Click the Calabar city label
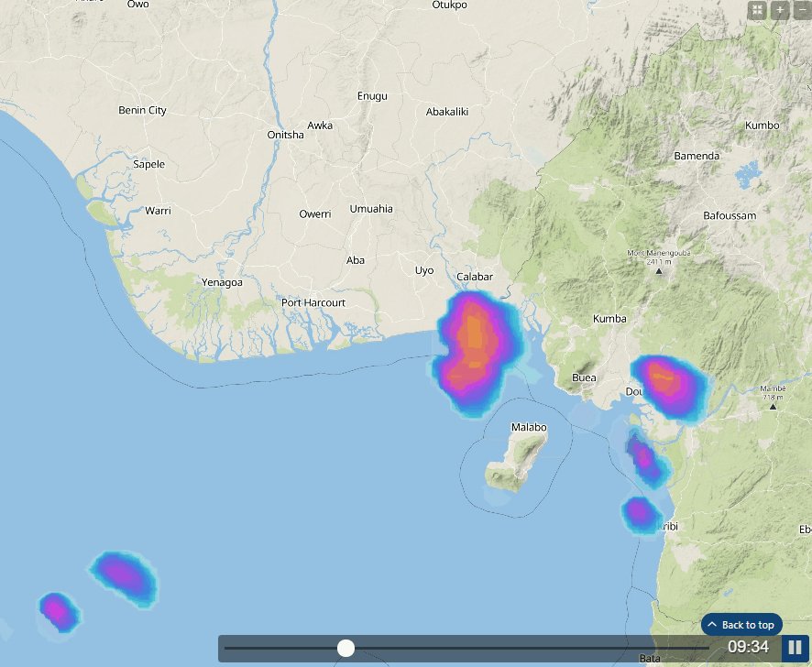The height and width of the screenshot is (667, 812). [475, 277]
